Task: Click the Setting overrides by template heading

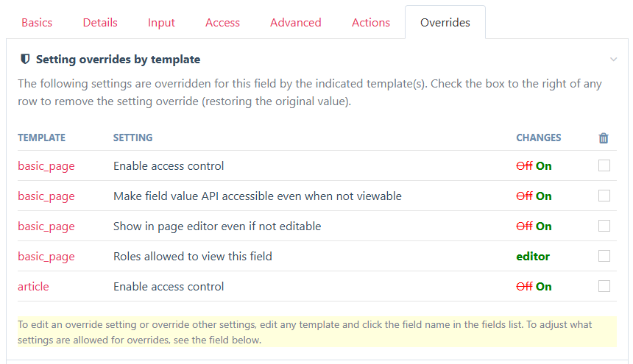Action: click(118, 60)
